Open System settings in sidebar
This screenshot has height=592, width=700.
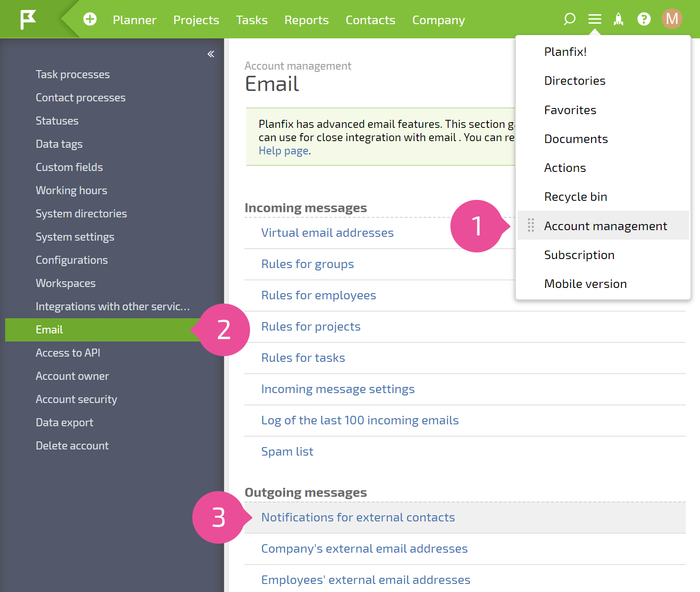(75, 237)
